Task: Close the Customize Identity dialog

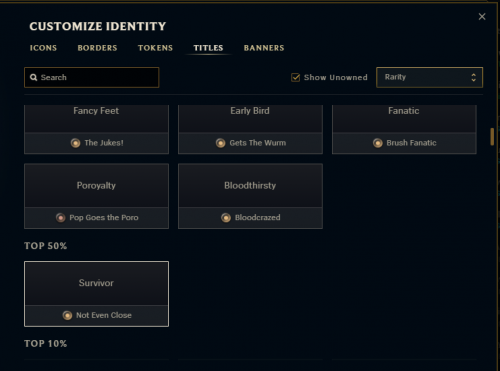Action: 482,16
